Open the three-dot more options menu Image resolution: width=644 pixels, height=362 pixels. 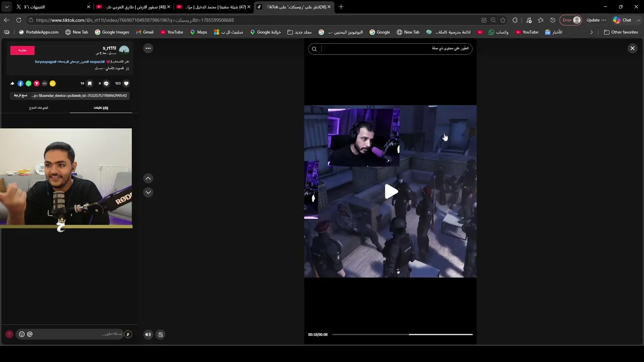click(x=148, y=48)
